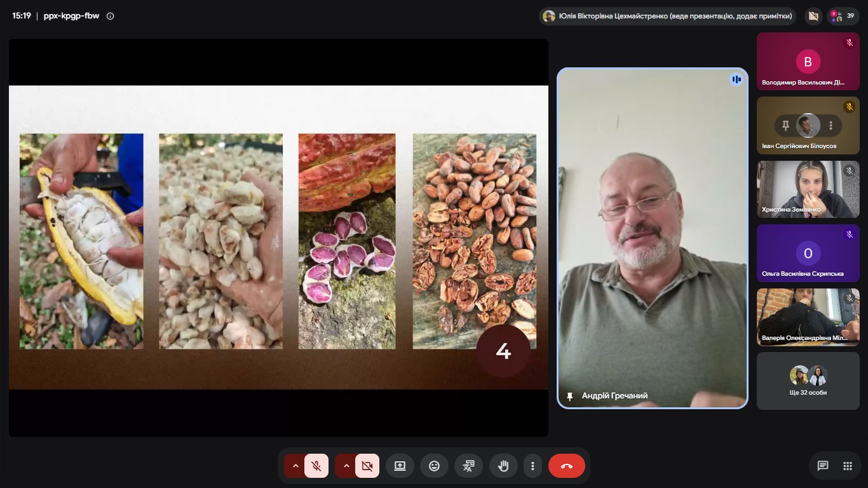
Task: Expand audio settings chevron
Action: click(295, 466)
